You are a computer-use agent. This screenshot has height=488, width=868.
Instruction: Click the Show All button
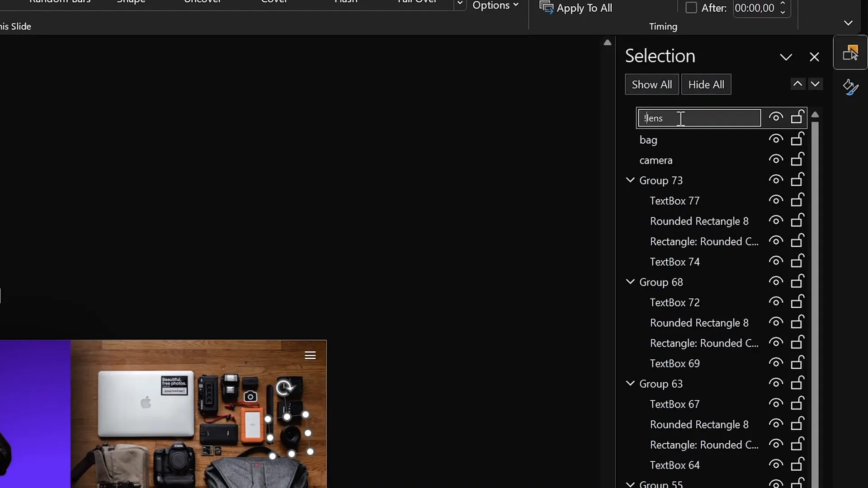coord(651,84)
